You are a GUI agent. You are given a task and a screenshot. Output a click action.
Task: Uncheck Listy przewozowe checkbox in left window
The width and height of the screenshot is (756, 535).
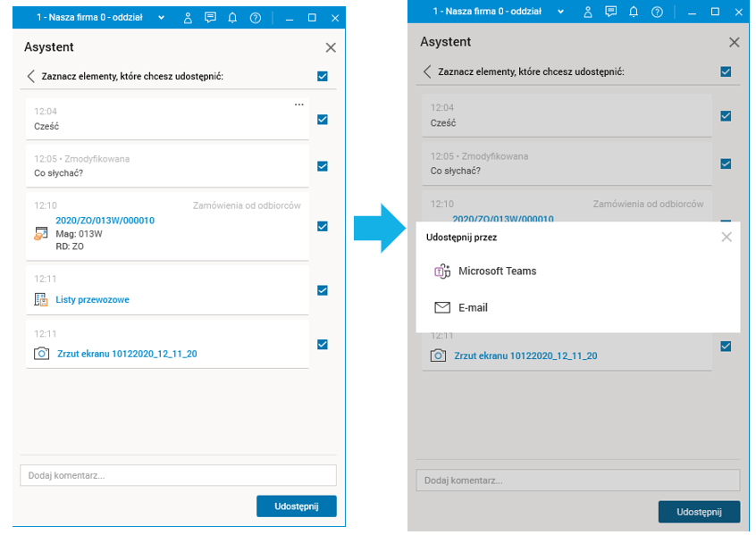[x=323, y=290]
